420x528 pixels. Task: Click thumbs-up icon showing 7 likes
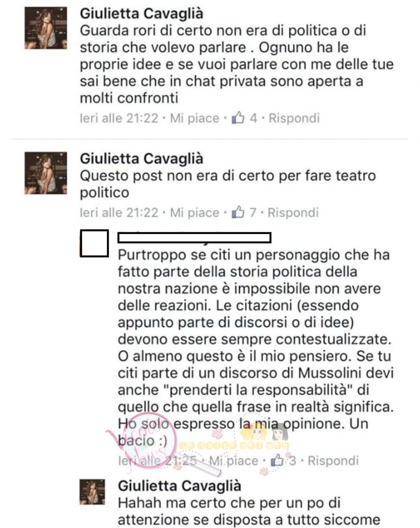tap(238, 213)
